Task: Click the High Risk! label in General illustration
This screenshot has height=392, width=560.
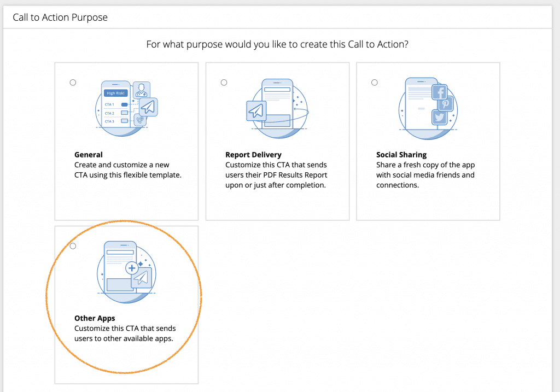Action: click(x=116, y=93)
